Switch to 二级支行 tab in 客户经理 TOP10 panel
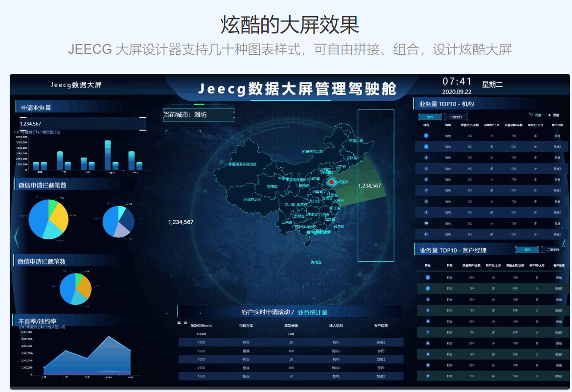Screen dimensions: 572x392 click(553, 250)
